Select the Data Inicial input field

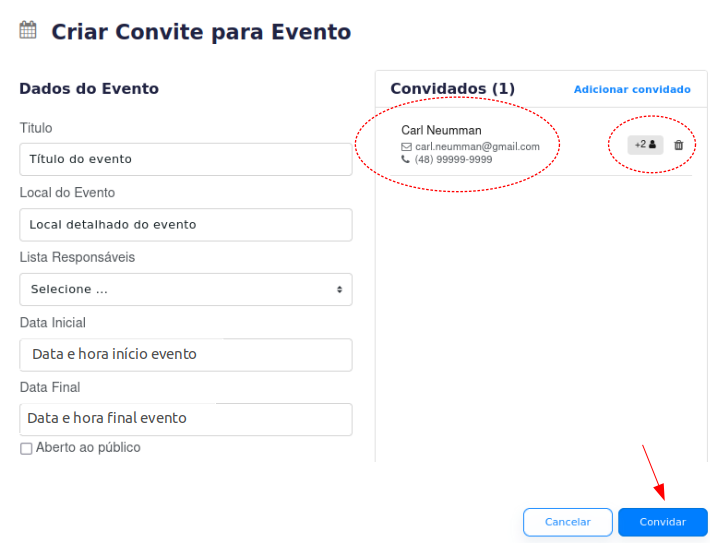coord(186,354)
